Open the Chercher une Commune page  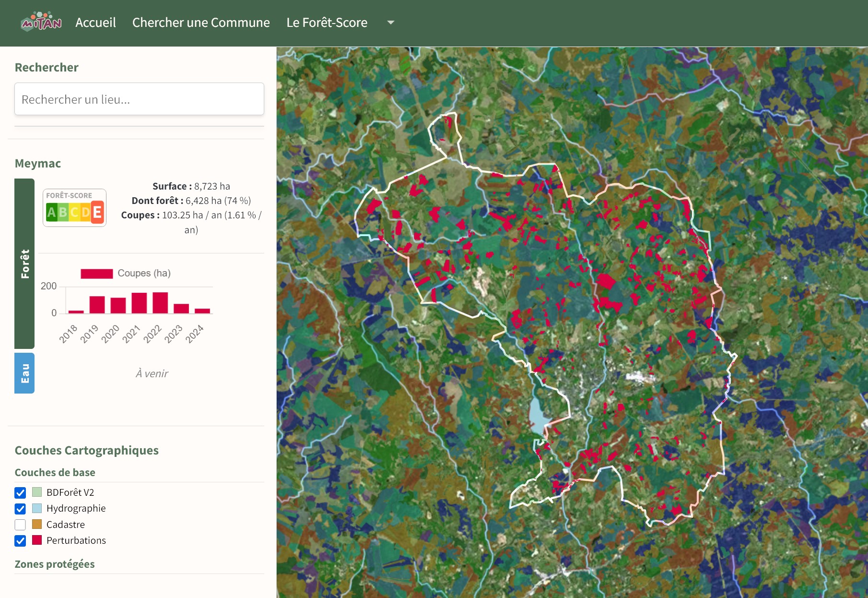point(201,23)
